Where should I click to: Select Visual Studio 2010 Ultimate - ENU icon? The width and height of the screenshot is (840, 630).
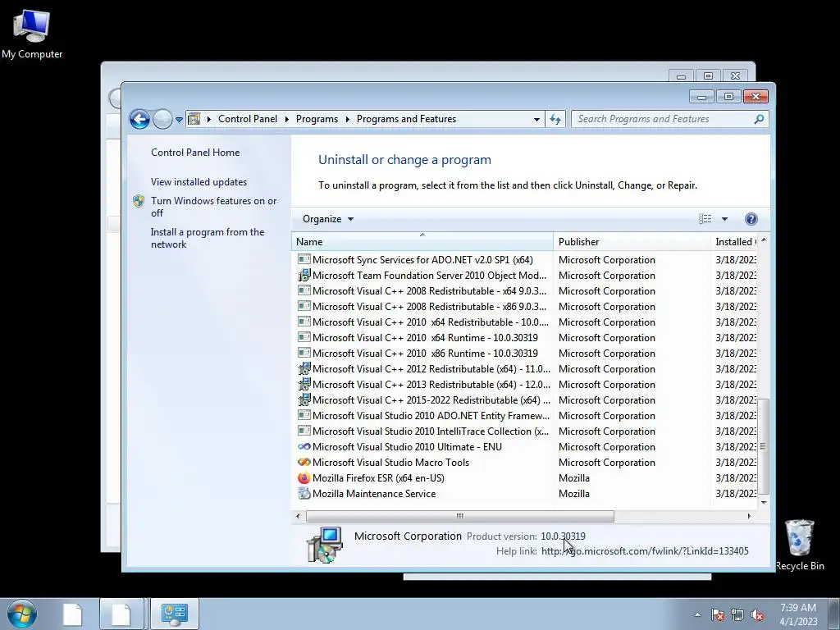click(304, 446)
